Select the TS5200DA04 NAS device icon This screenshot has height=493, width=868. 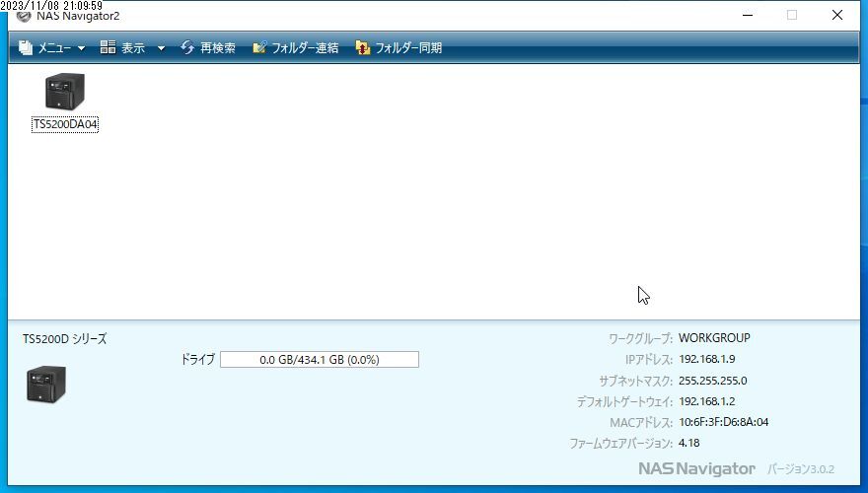point(65,92)
